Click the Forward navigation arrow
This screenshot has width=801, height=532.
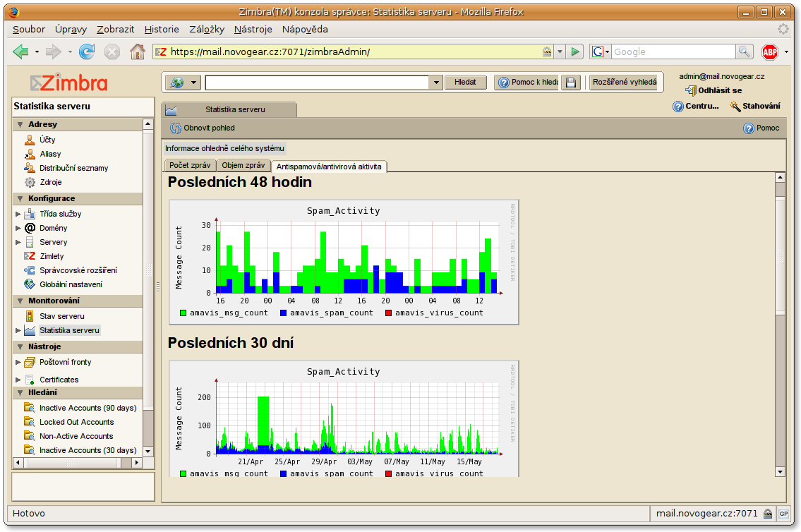53,52
